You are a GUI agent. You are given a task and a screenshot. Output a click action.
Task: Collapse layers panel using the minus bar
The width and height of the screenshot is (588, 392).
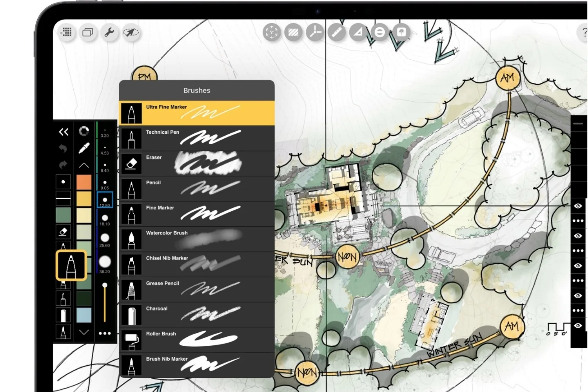[x=578, y=123]
